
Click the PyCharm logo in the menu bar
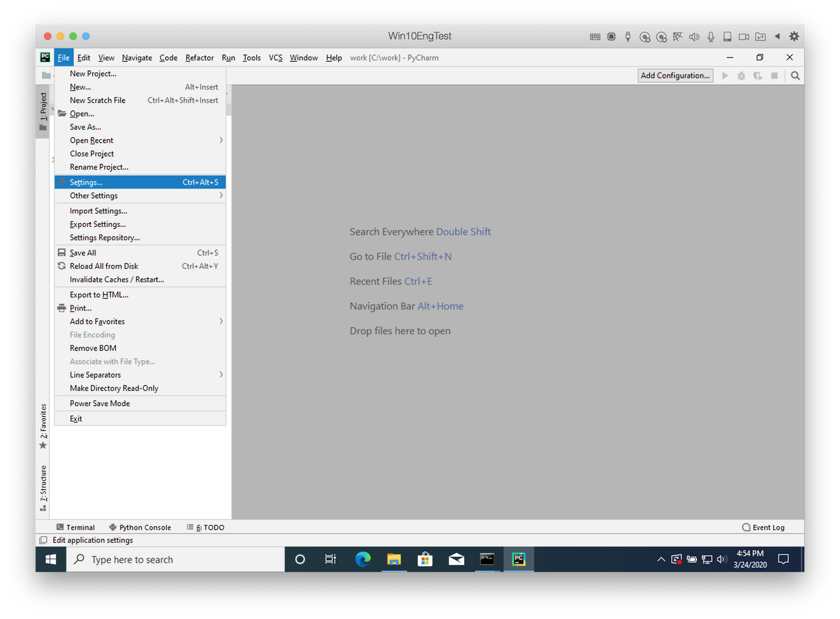point(45,57)
